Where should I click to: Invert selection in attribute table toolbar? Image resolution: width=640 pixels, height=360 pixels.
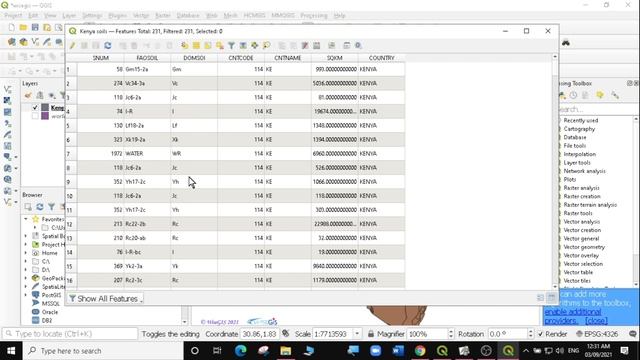click(208, 45)
